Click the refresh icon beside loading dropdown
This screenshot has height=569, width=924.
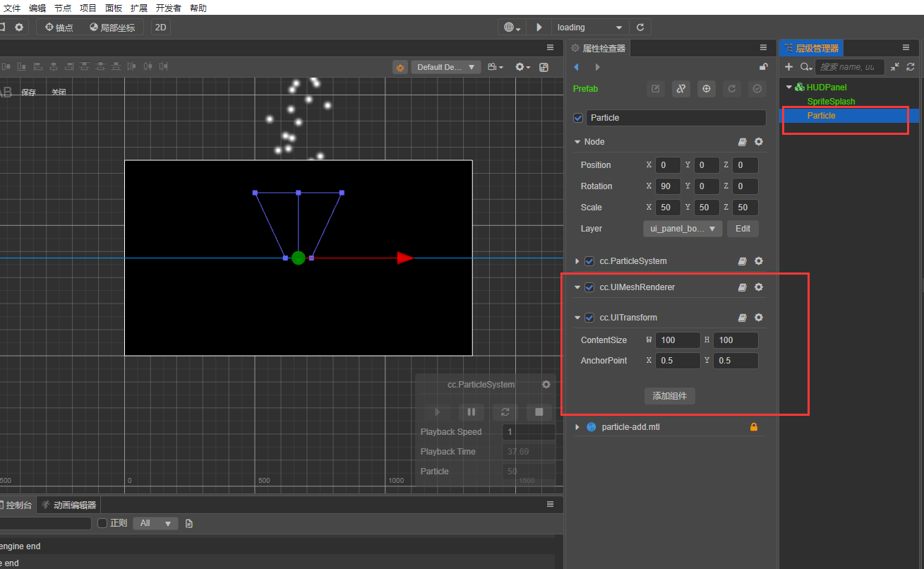640,28
